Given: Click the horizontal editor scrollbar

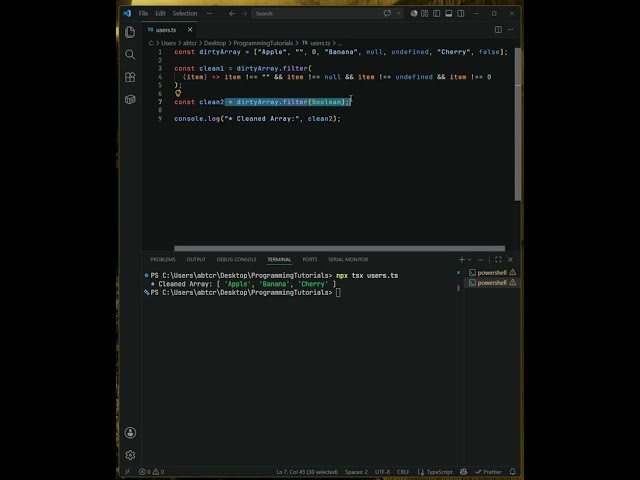Looking at the screenshot, I should pyautogui.click(x=339, y=248).
